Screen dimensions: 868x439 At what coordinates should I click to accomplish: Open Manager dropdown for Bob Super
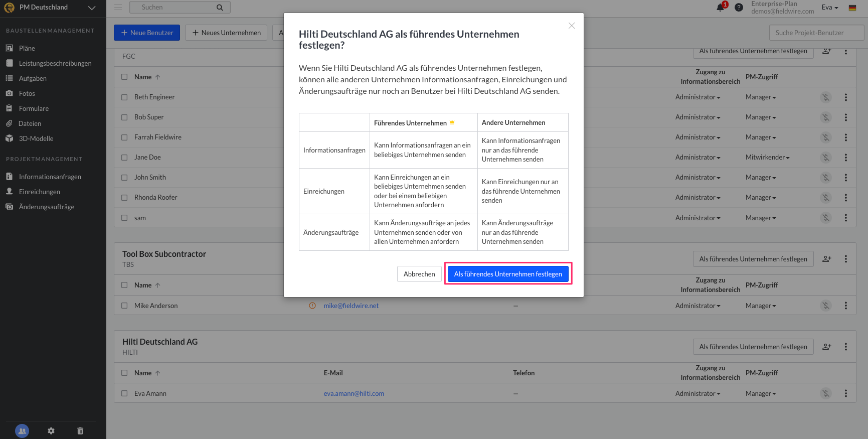761,117
